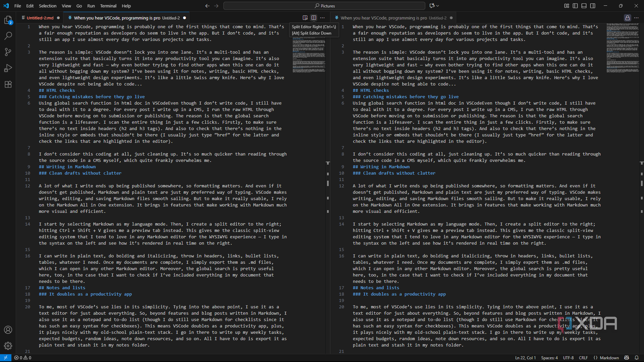Image resolution: width=644 pixels, height=362 pixels.
Task: Open the Edit menu
Action: [30, 6]
